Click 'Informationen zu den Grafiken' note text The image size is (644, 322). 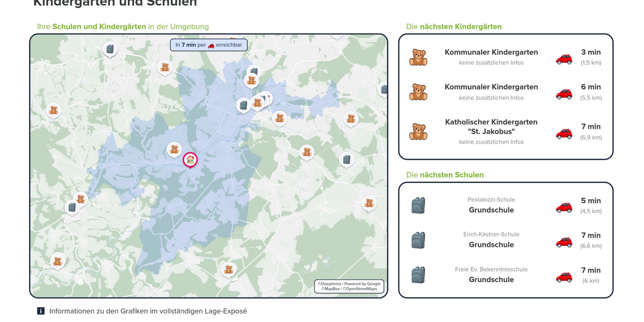coord(148,311)
